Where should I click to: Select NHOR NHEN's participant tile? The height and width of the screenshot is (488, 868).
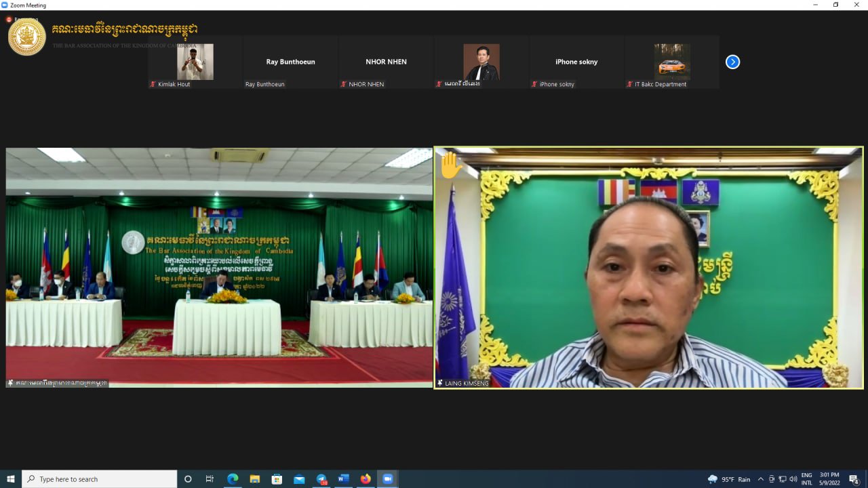386,62
